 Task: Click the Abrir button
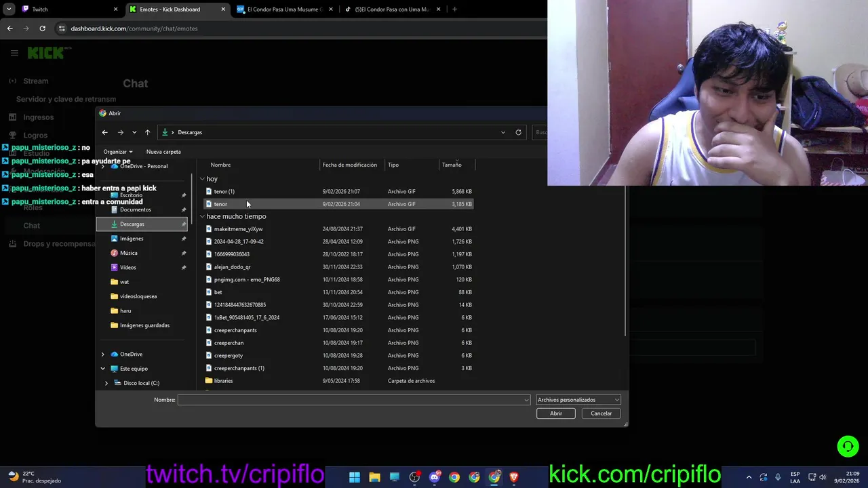[x=556, y=413]
